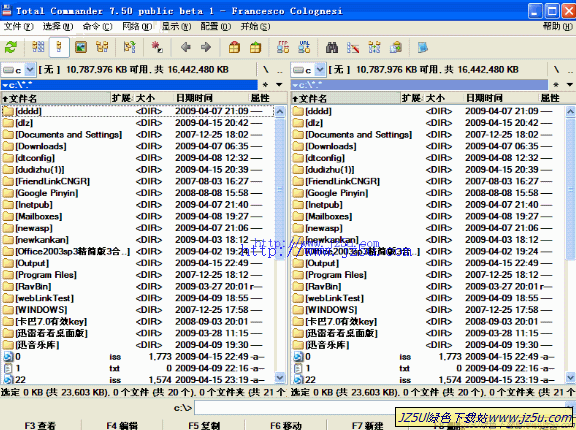Open file search binoculars icon
The height and width of the screenshot is (430, 576).
(x=332, y=47)
